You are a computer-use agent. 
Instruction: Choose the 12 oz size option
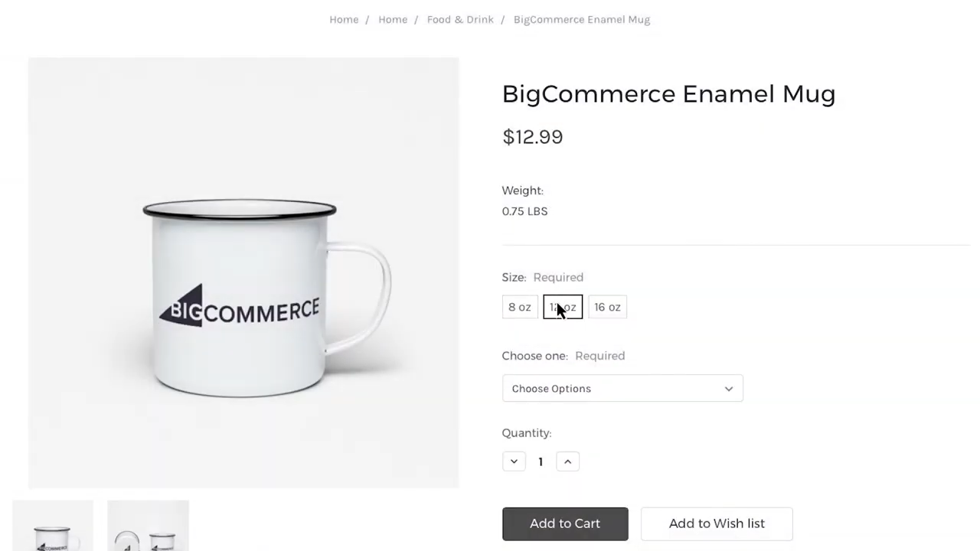pos(563,307)
